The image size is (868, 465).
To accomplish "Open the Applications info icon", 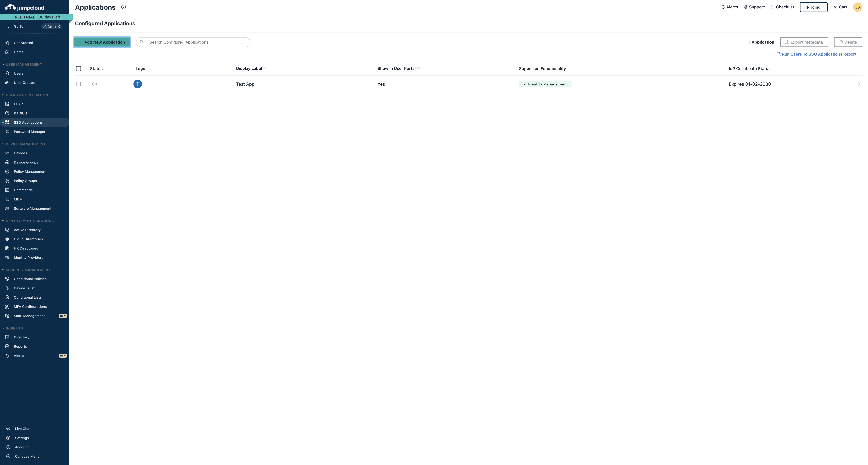I will coord(124,7).
